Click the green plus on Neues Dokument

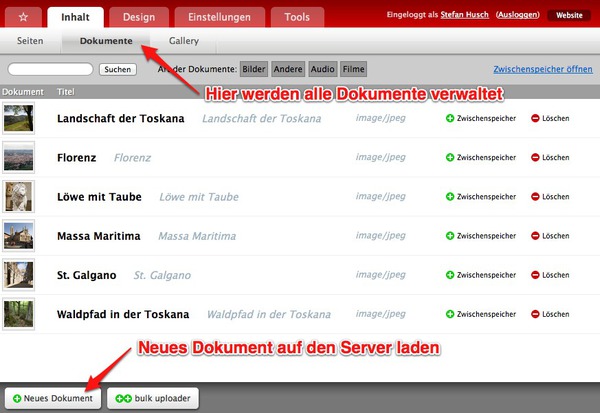(17, 398)
